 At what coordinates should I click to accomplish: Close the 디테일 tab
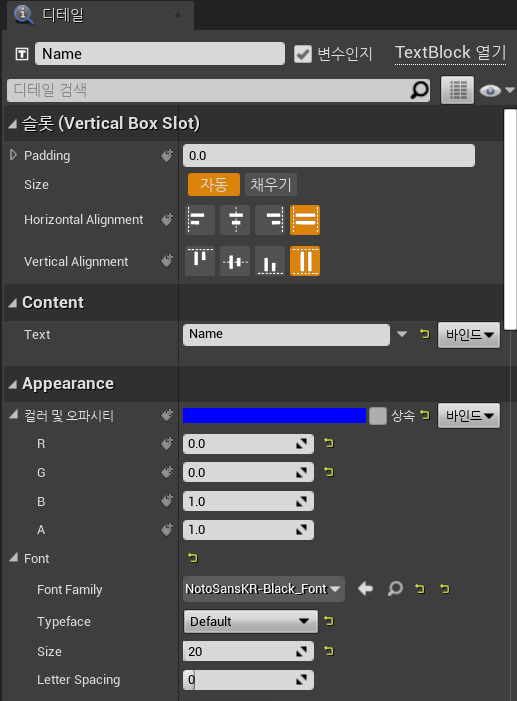click(178, 15)
